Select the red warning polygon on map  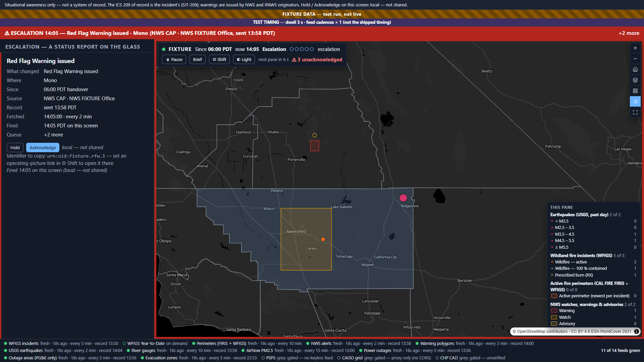(x=315, y=146)
